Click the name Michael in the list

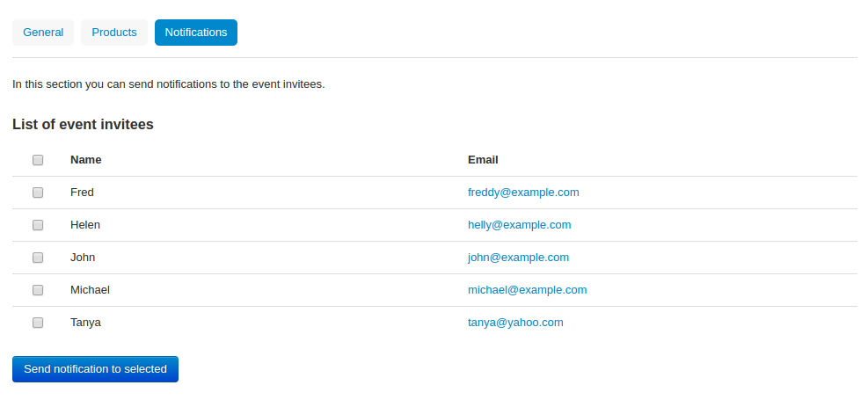pos(90,290)
